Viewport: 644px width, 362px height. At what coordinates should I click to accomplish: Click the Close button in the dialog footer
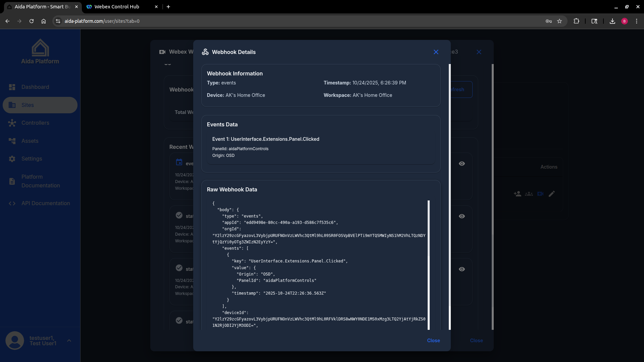(x=433, y=341)
